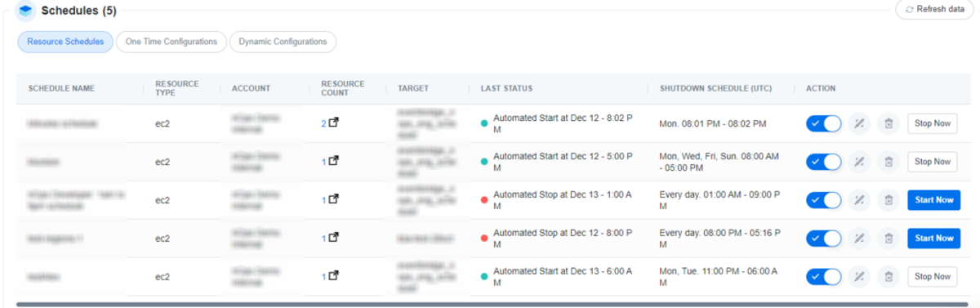Toggle the Mon, Tue 11:00 PM schedule switch
This screenshot has width=980, height=308.
(x=824, y=277)
